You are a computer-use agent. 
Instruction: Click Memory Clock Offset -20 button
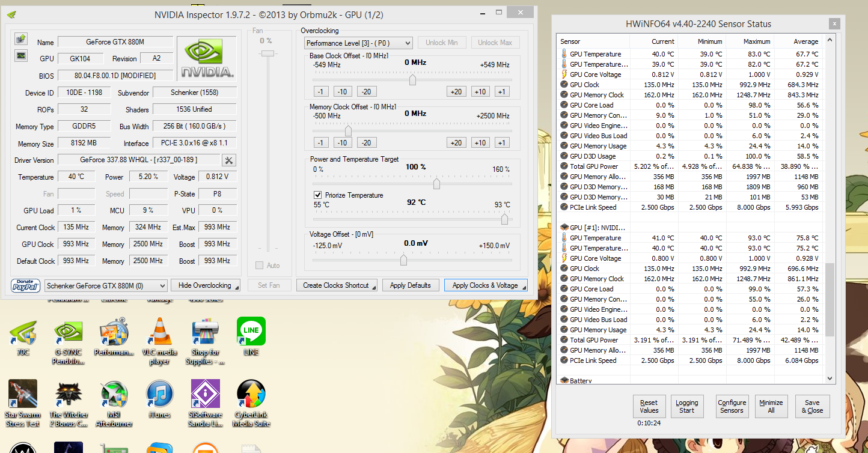pos(367,142)
